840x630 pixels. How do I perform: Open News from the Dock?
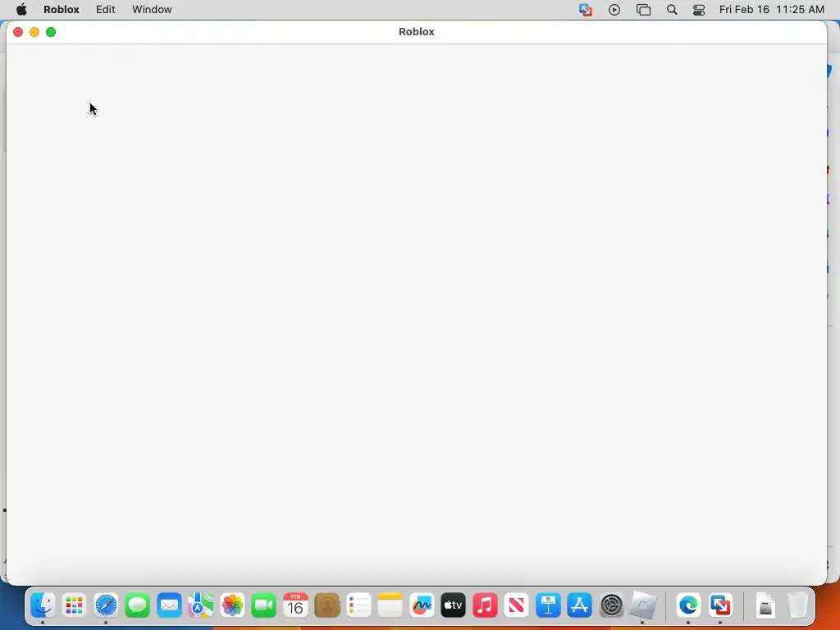[x=517, y=606]
